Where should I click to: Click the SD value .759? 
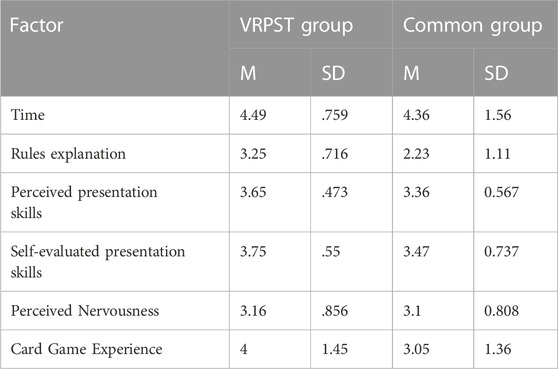(x=335, y=115)
